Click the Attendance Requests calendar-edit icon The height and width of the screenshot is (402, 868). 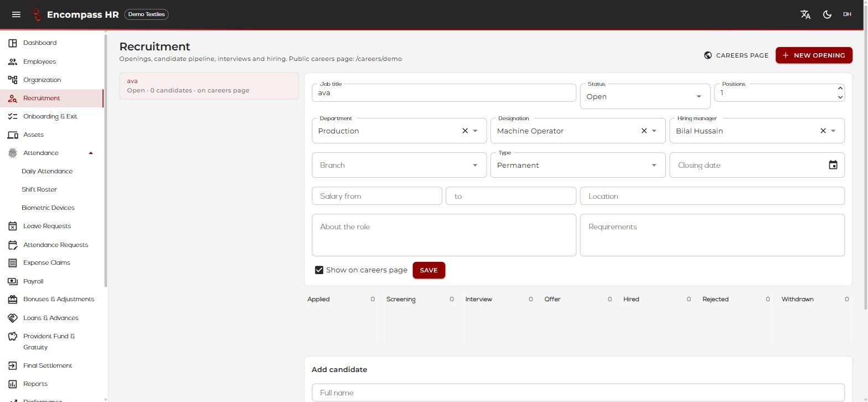tap(13, 245)
